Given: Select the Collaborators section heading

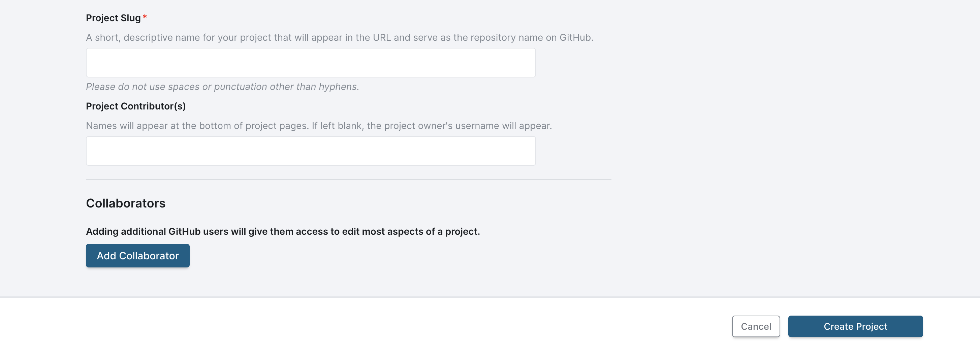Looking at the screenshot, I should (126, 203).
